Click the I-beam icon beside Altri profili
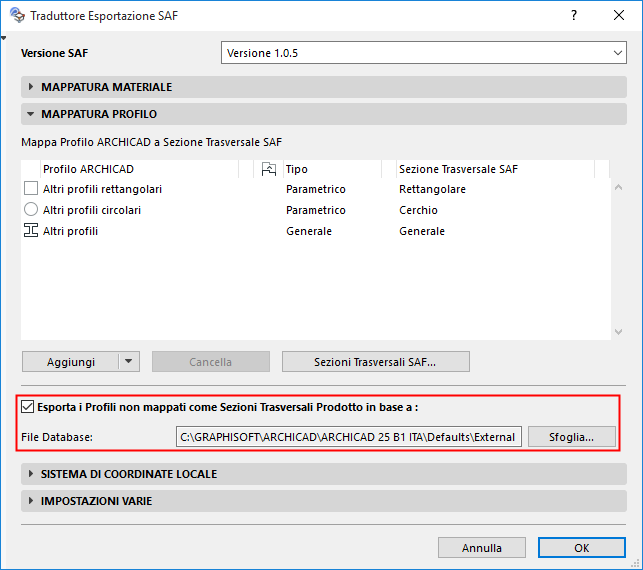643x570 pixels. tap(31, 230)
